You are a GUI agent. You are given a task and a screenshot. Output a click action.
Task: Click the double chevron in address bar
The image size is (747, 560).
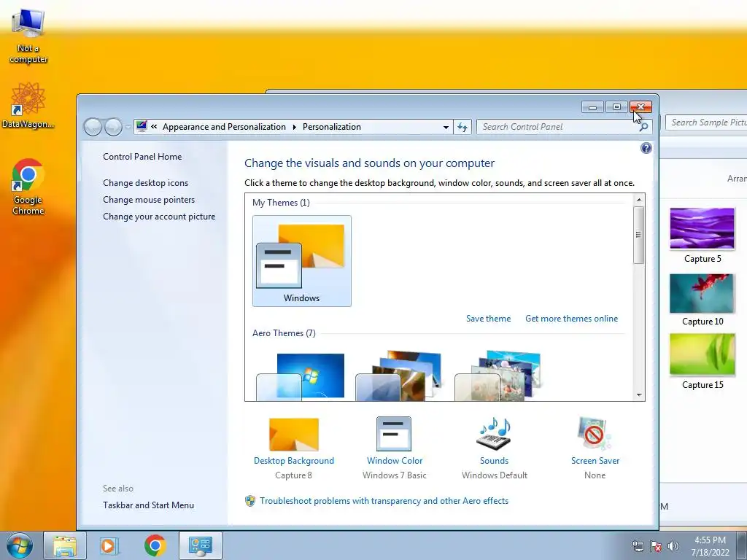[154, 127]
